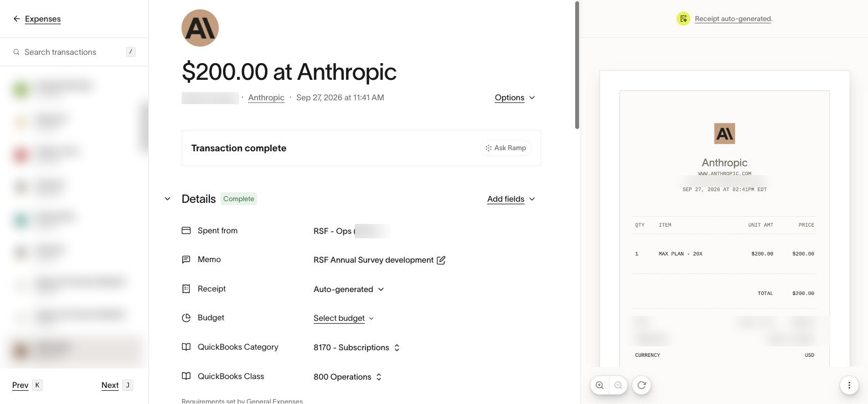Rotate the receipt image
This screenshot has height=404, width=868.
642,385
